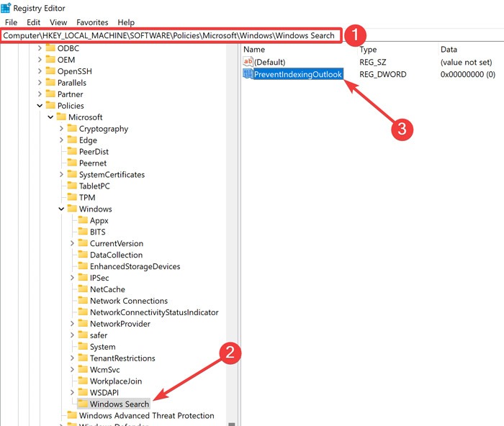The height and width of the screenshot is (426, 504).
Task: Expand the WSDAPI key
Action: click(72, 392)
